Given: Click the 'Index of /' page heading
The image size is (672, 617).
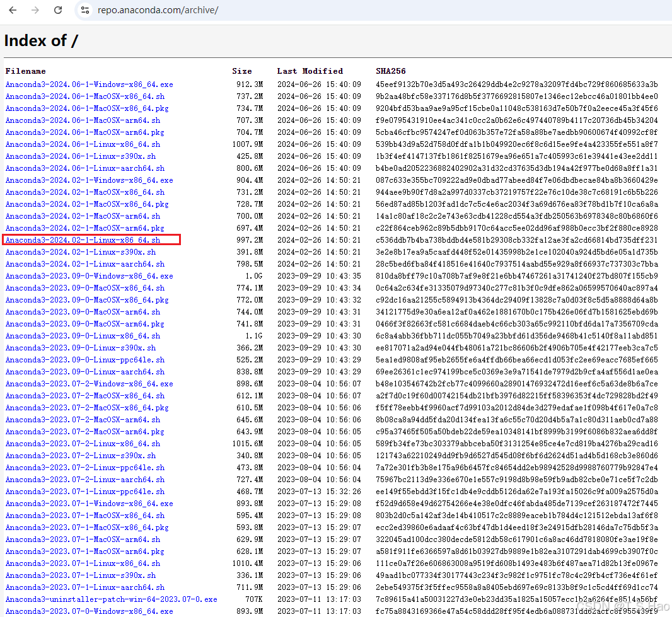Looking at the screenshot, I should point(41,41).
